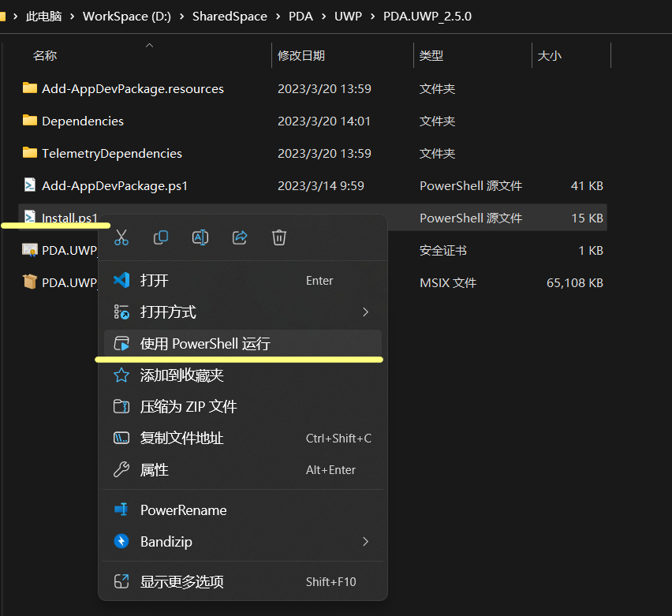This screenshot has height=616, width=672.
Task: Click the 2023/3/14 9:59 date cell
Action: pyautogui.click(x=320, y=185)
